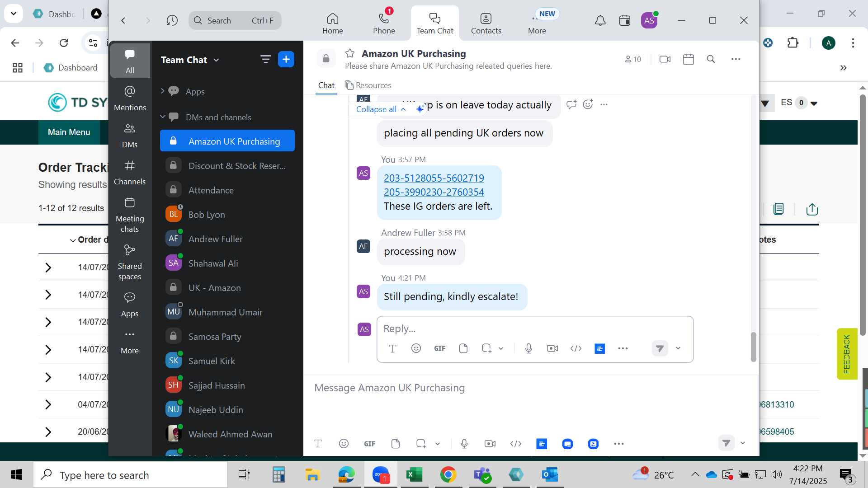Open Excel from the Windows taskbar
Image resolution: width=868 pixels, height=488 pixels.
click(x=414, y=474)
